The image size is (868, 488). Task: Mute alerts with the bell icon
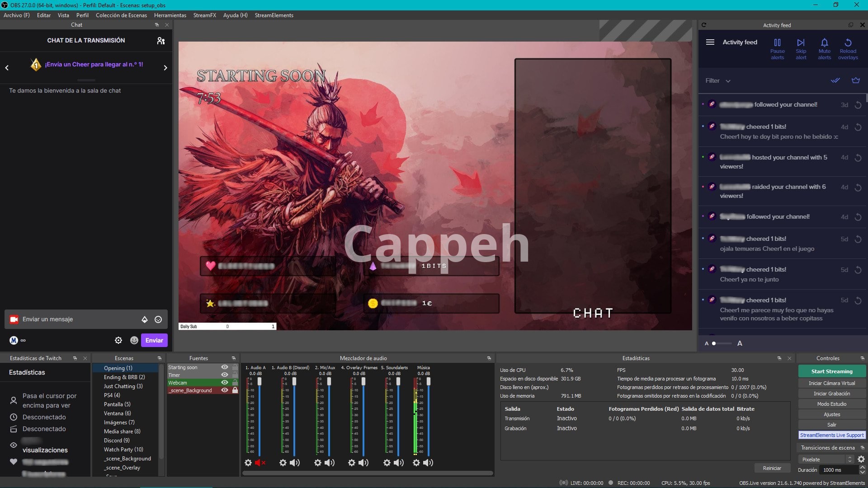pyautogui.click(x=824, y=43)
